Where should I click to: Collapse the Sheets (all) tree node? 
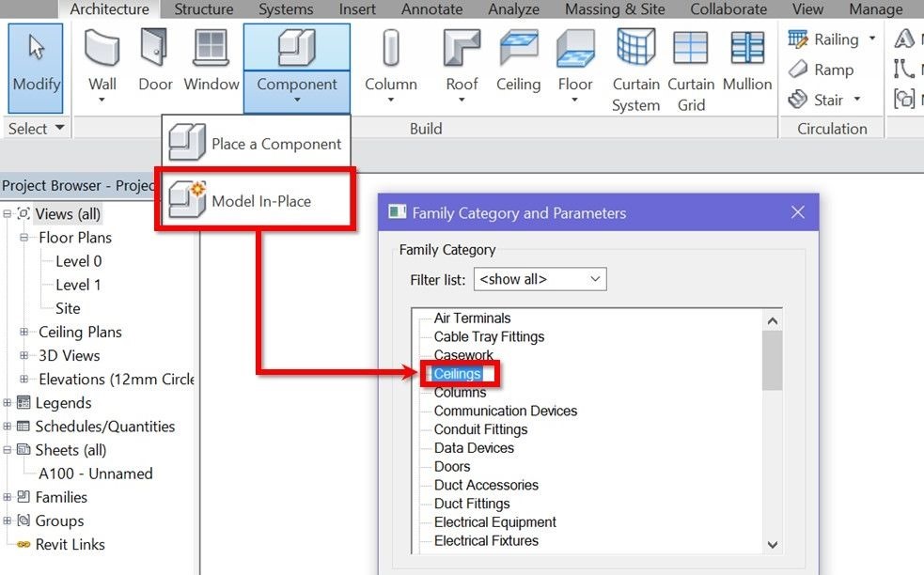[8, 450]
